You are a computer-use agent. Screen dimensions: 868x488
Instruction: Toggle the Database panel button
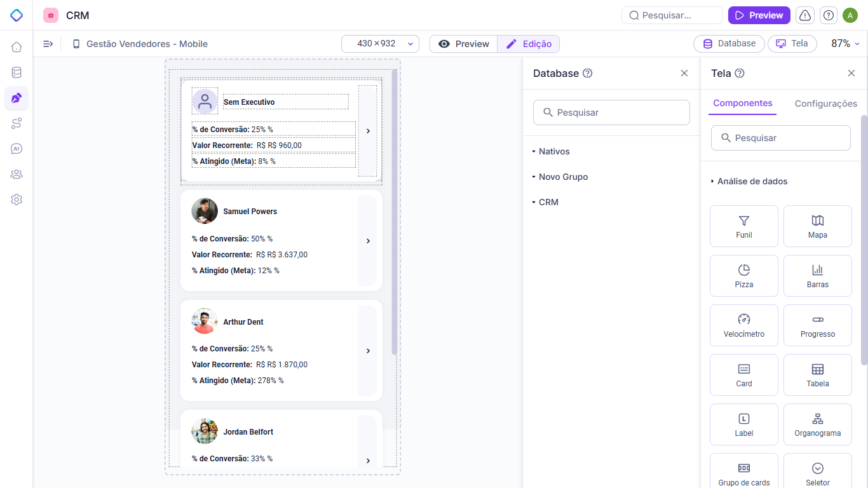(729, 43)
